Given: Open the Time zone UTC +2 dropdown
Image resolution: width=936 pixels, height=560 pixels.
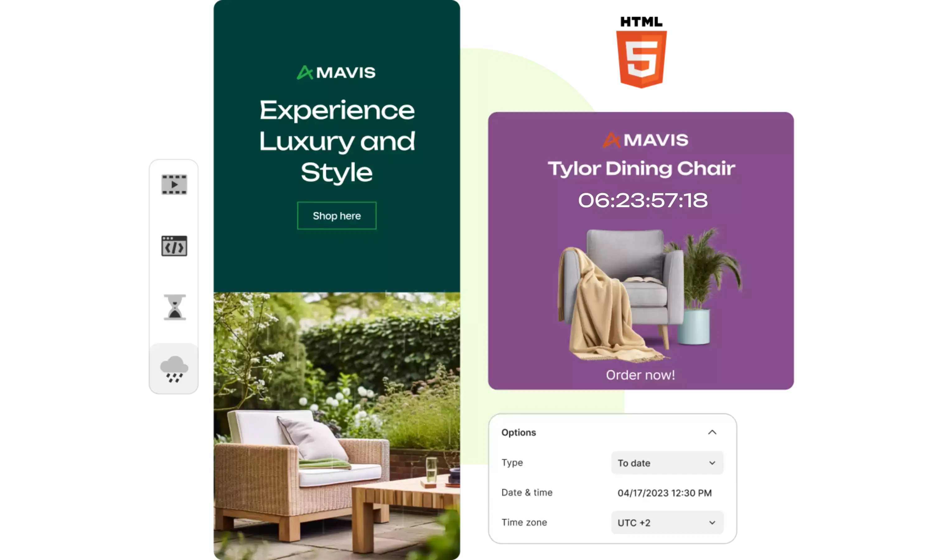Looking at the screenshot, I should pos(665,523).
